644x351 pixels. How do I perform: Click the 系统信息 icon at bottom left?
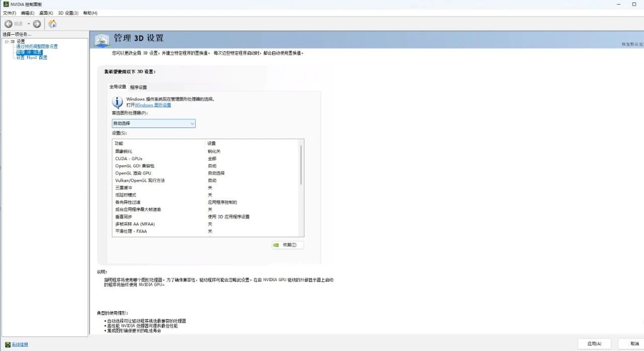(x=7, y=344)
